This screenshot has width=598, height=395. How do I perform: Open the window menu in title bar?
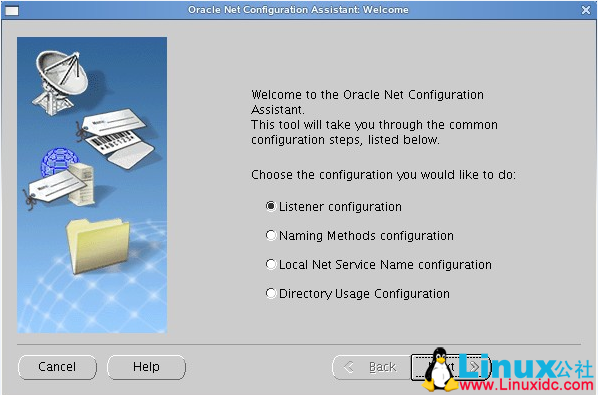[12, 11]
